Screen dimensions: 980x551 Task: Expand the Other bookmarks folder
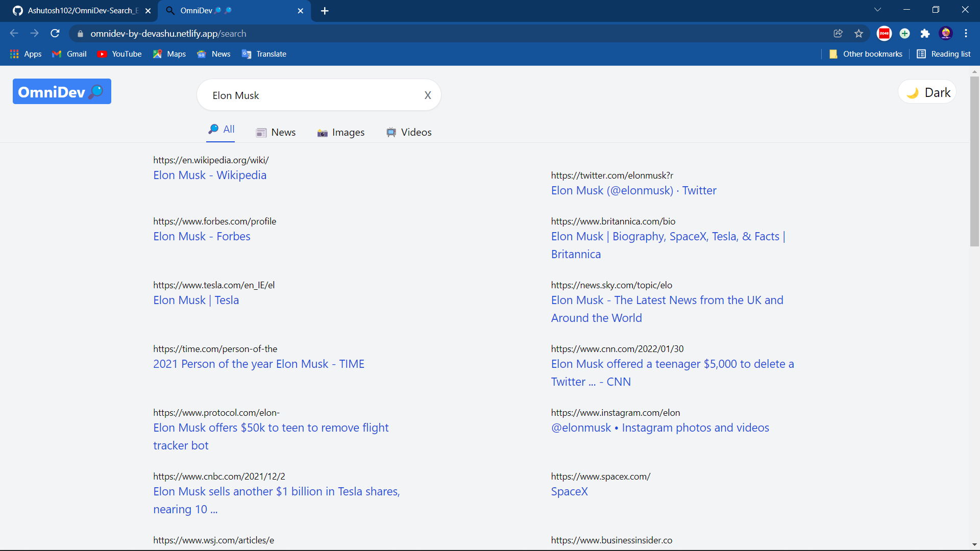point(866,54)
